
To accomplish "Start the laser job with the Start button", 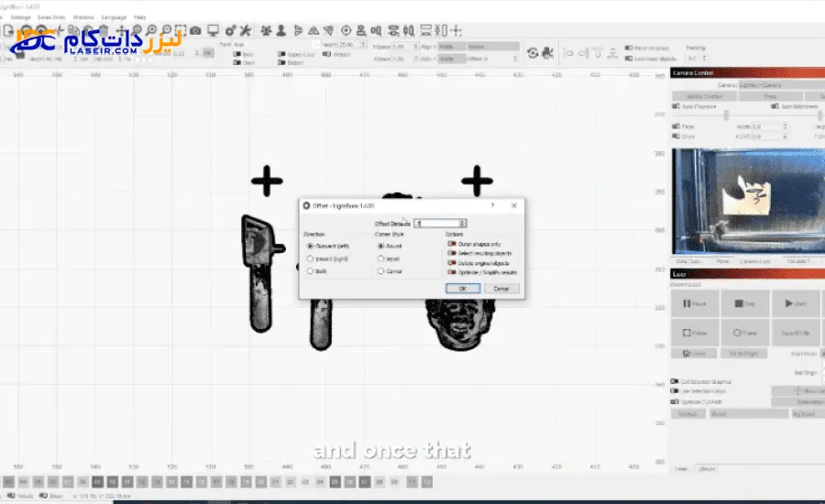I will (797, 303).
